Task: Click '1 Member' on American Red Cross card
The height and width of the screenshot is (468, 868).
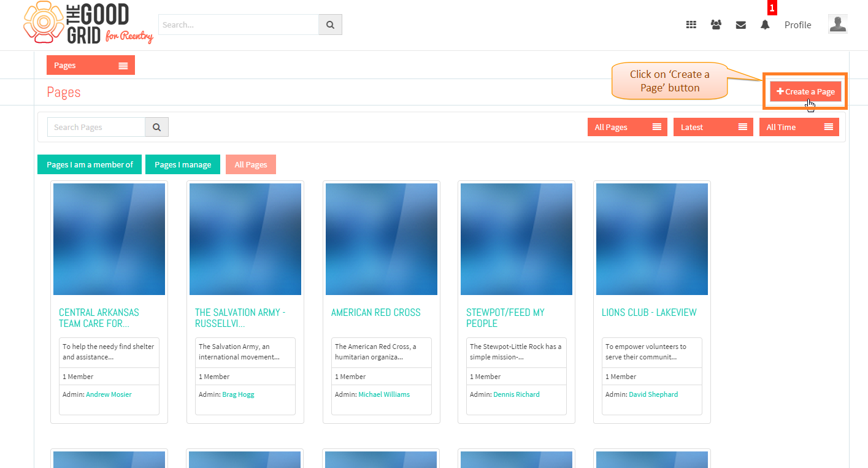Action: tap(350, 377)
